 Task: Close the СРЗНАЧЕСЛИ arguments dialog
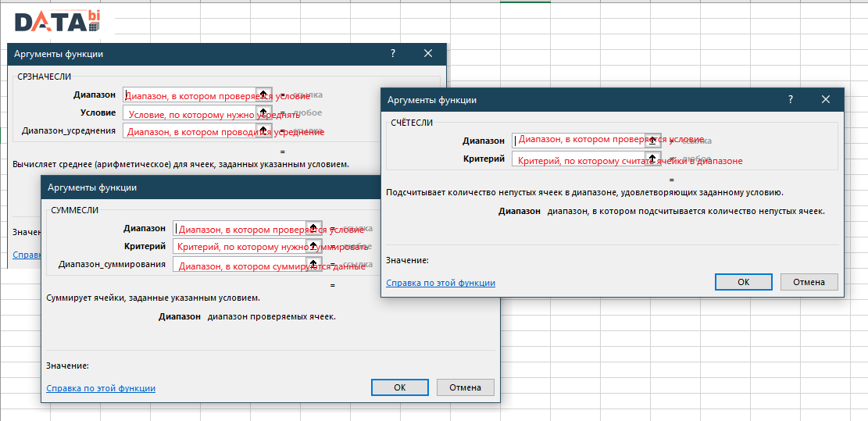point(427,53)
